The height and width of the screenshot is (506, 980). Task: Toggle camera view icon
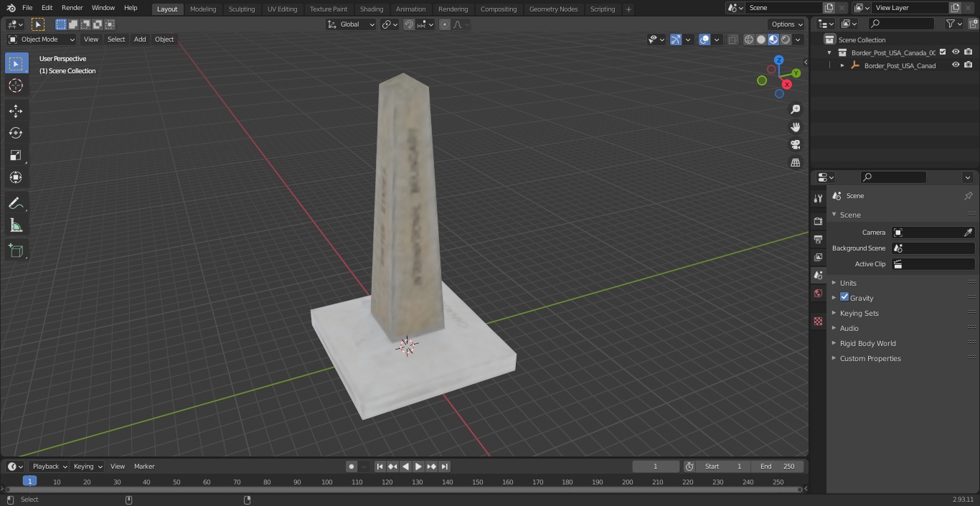point(795,144)
